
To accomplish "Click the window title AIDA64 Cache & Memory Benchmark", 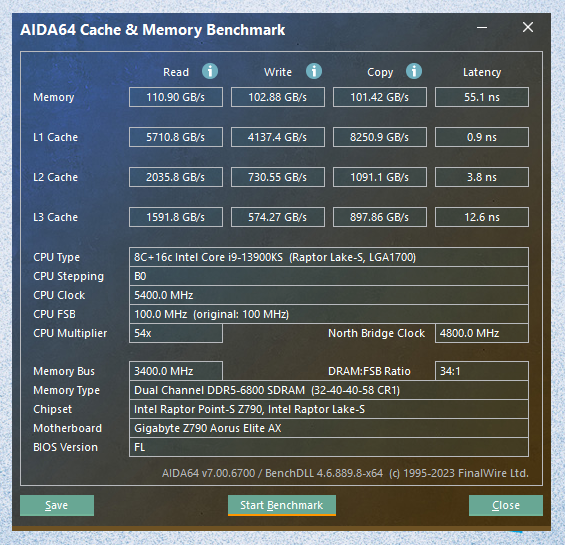I will [153, 30].
